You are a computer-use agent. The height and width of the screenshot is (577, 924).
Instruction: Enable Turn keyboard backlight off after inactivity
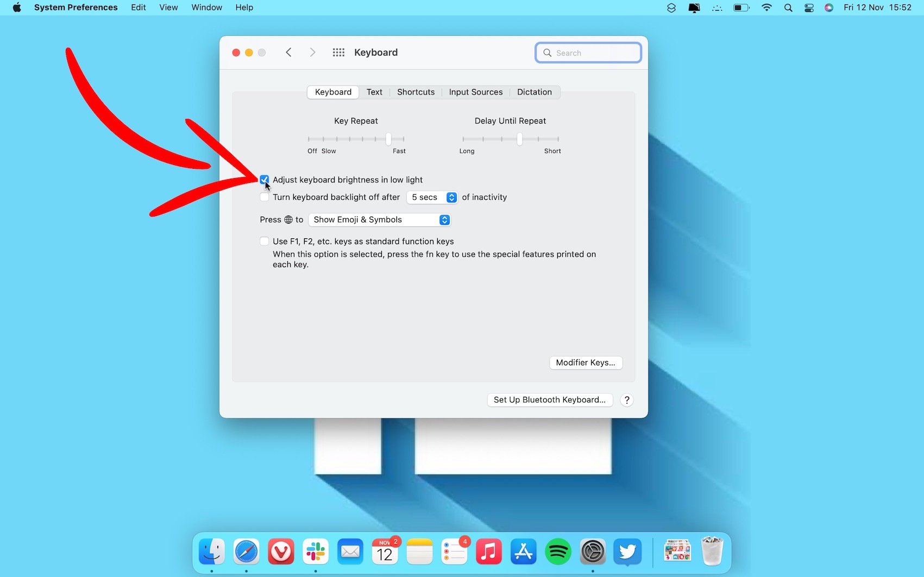tap(264, 197)
